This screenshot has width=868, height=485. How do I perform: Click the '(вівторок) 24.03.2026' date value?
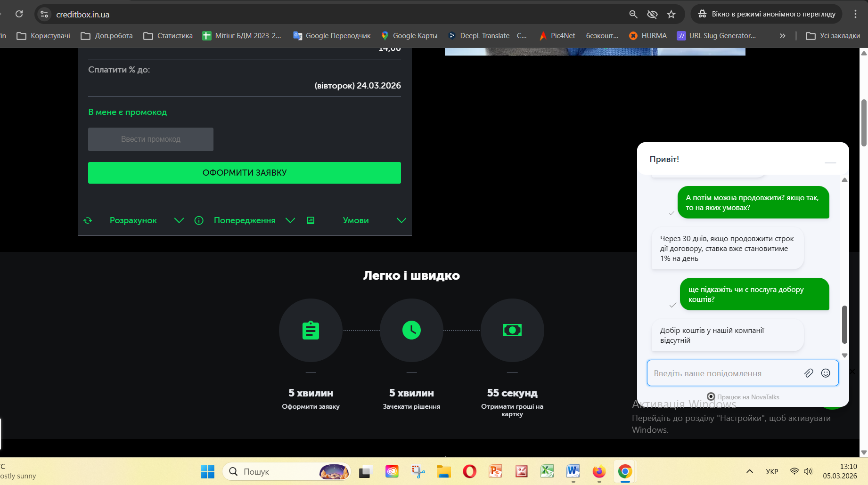pos(358,86)
